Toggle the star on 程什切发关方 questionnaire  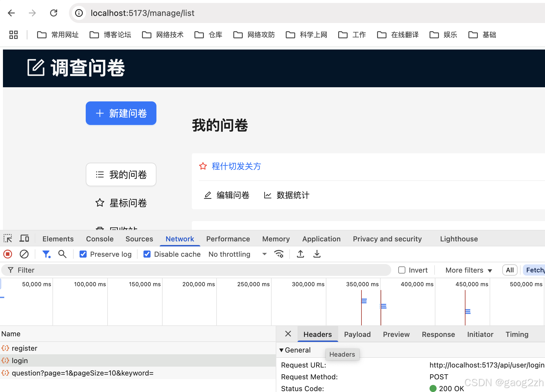(x=203, y=166)
